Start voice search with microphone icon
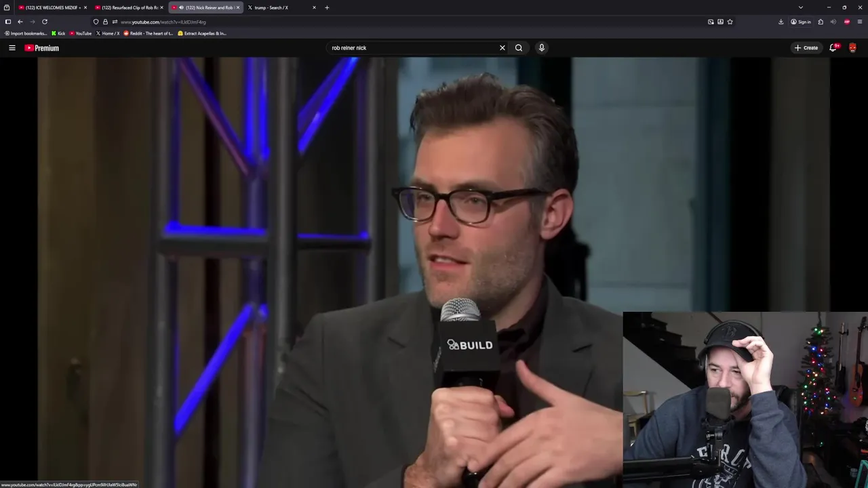 [541, 48]
